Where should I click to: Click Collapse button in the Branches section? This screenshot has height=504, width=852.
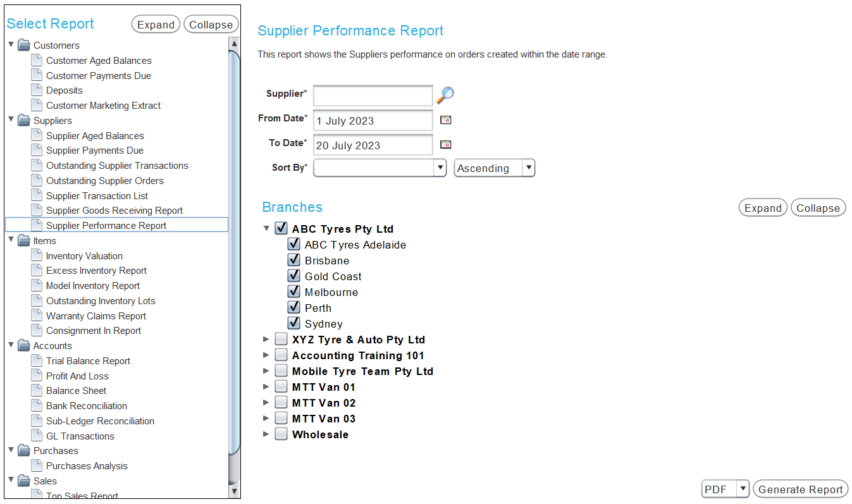tap(818, 208)
